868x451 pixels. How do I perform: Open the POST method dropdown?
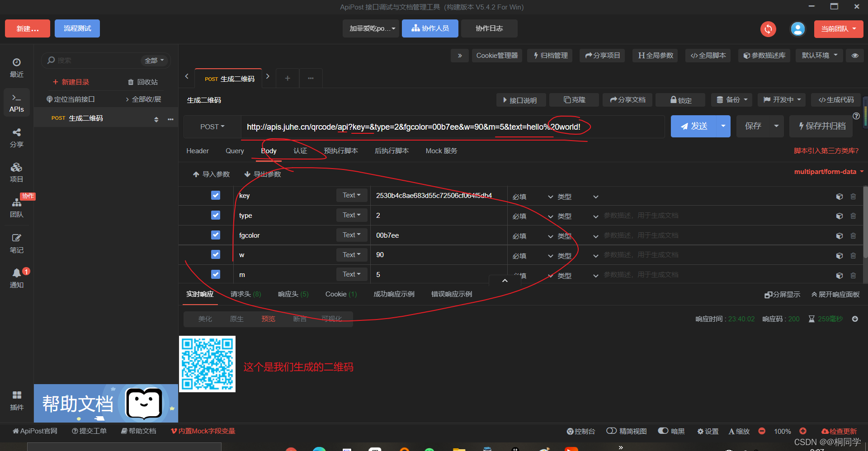click(x=212, y=127)
